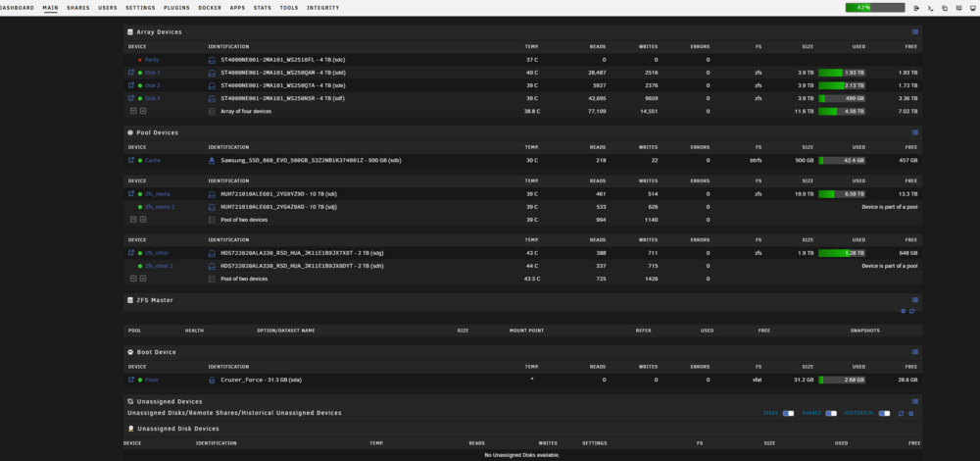Collapse second button in Zfs_other pool totals
The height and width of the screenshot is (461, 980).
[x=143, y=279]
